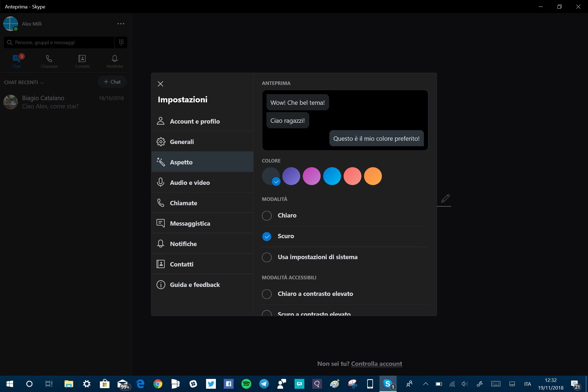Select the coral red color swatch

(353, 176)
